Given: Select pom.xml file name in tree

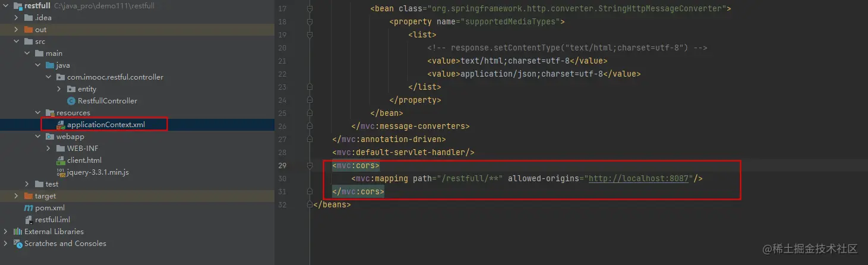Looking at the screenshot, I should coord(50,208).
